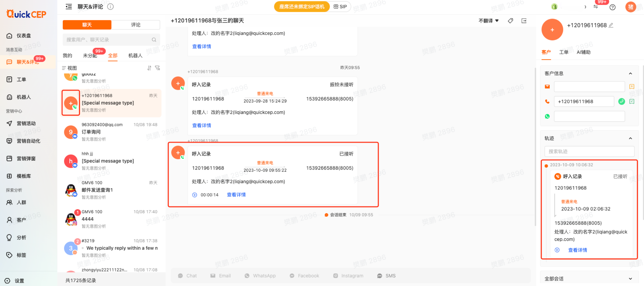Viewport: 644px width, 286px height.
Task: Click the exit conversation icon in header
Action: click(x=524, y=21)
